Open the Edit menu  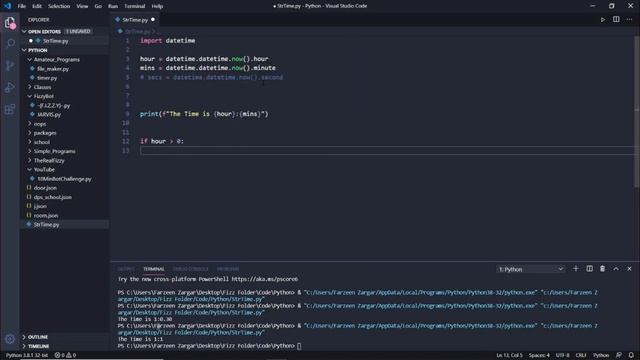[x=37, y=6]
